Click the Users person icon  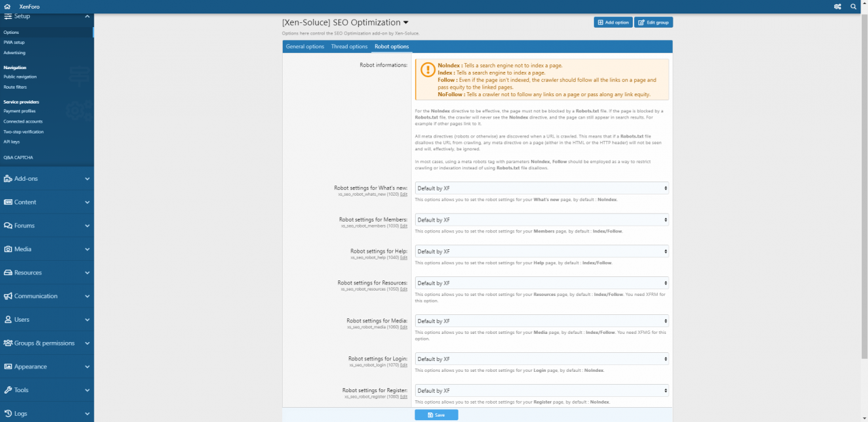pyautogui.click(x=8, y=320)
